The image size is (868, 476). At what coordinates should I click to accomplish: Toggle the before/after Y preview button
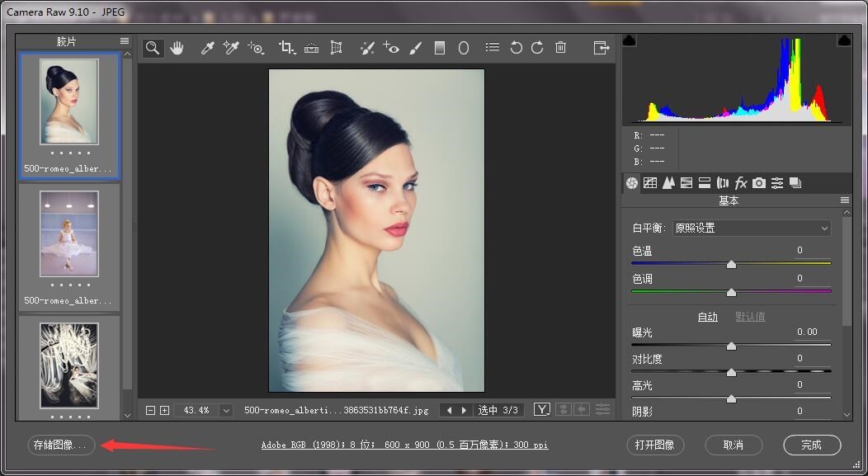(541, 410)
